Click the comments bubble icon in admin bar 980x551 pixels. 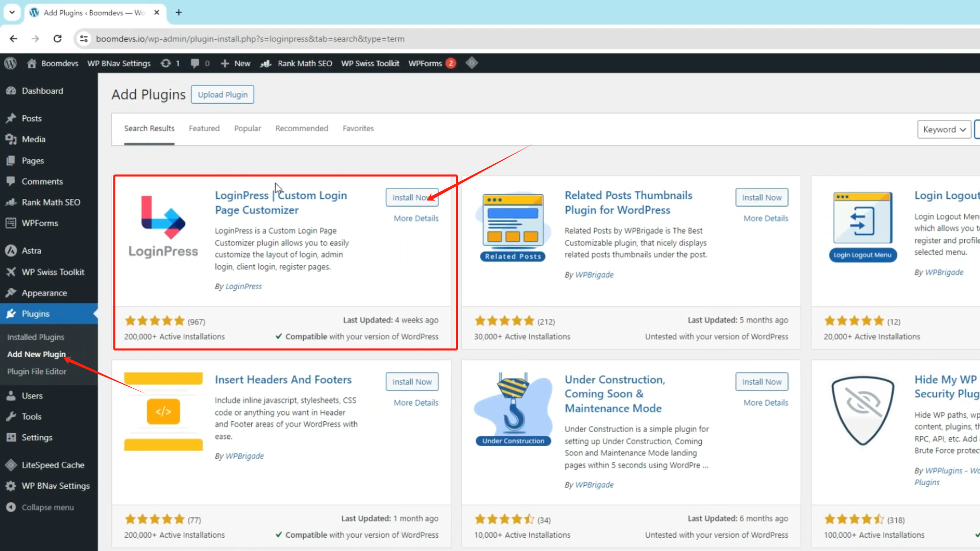(195, 63)
